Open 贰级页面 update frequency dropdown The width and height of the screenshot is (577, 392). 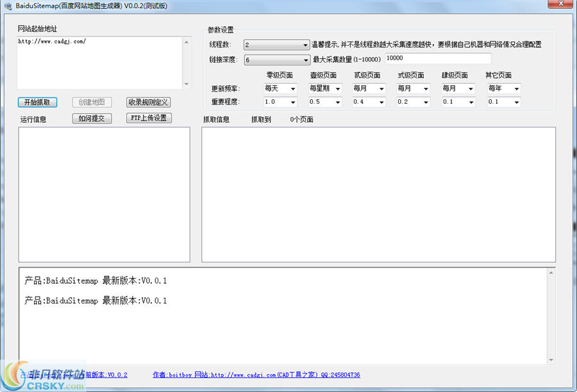[369, 88]
